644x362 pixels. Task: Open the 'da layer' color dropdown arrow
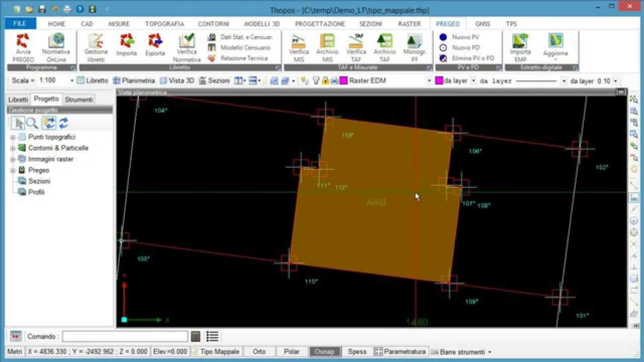point(473,80)
